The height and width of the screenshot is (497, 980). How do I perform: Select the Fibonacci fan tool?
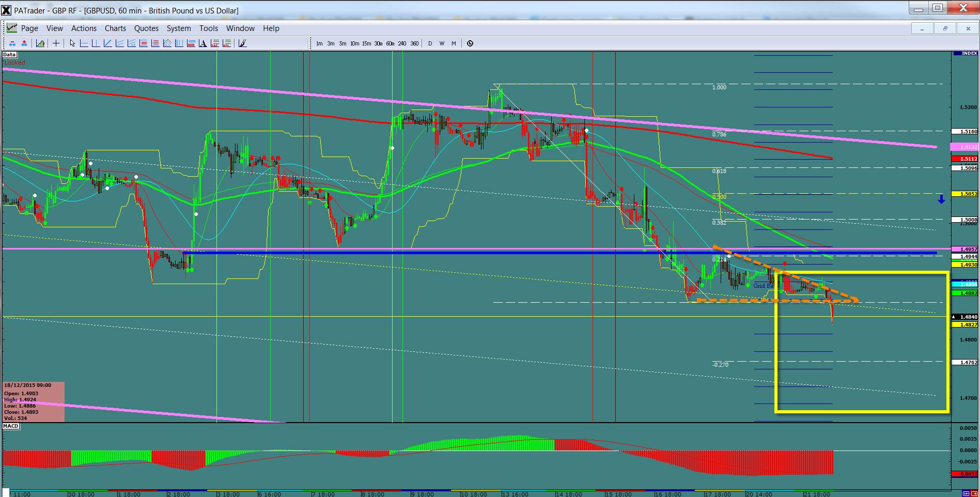[x=167, y=43]
